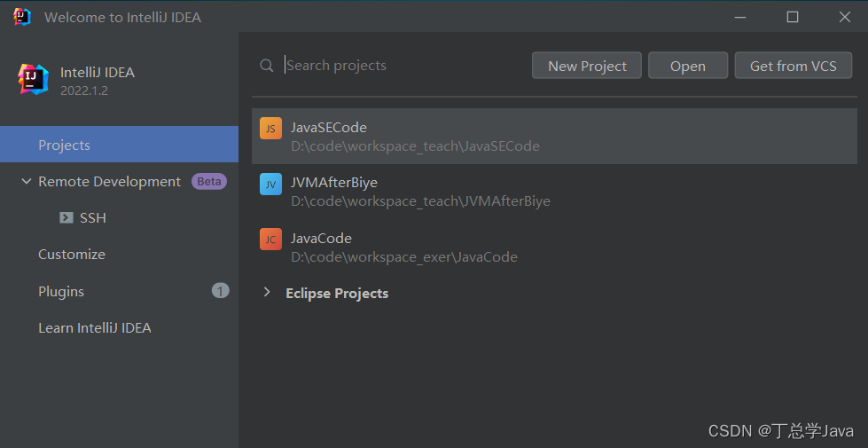
Task: Minimize the Welcome to IntelliJ IDEA window
Action: point(740,17)
